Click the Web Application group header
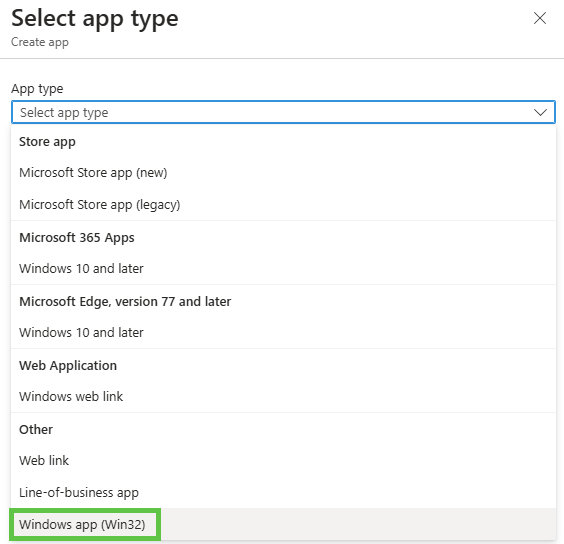 click(x=68, y=366)
